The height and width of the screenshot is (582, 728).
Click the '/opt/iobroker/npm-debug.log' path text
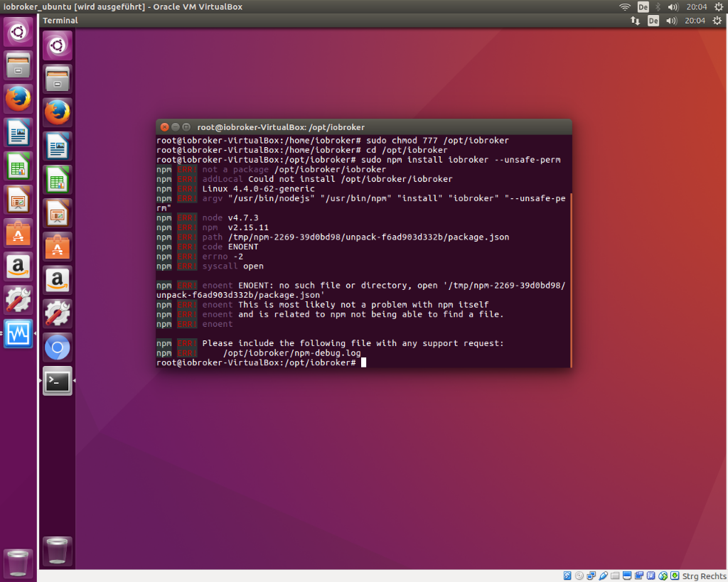coord(291,352)
